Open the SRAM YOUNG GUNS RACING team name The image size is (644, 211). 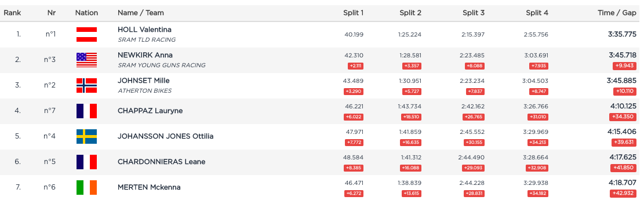pyautogui.click(x=161, y=66)
